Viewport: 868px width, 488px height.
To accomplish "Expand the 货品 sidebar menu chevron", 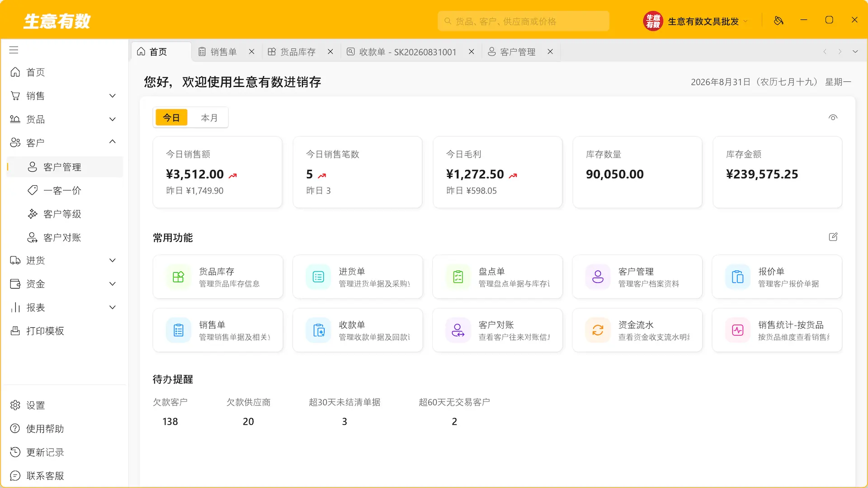I will pos(113,119).
